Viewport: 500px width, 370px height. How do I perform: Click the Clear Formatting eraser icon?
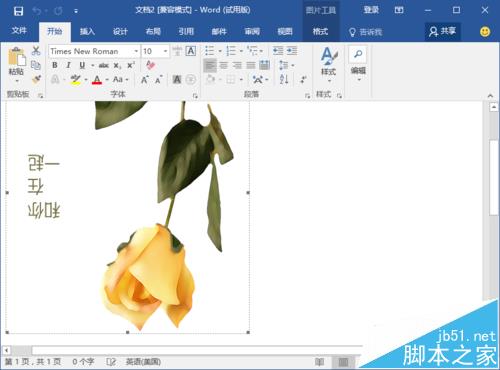point(150,65)
